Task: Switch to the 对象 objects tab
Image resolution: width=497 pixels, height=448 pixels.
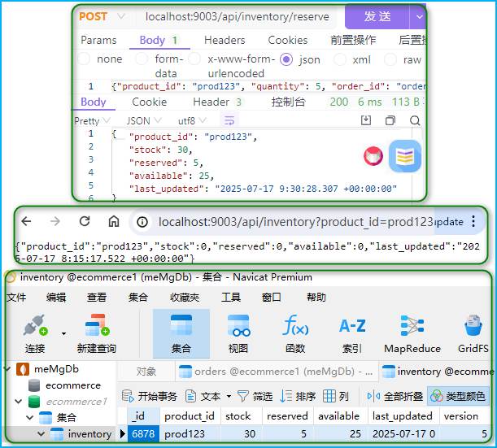Action: [146, 371]
